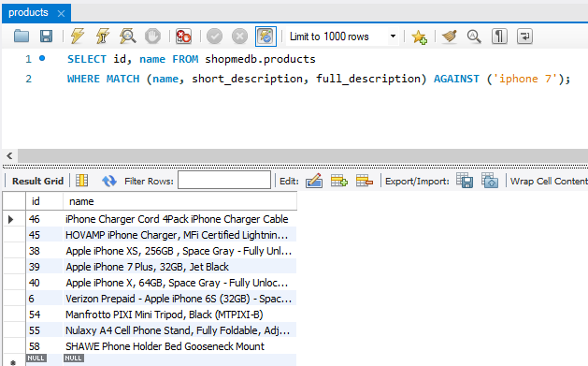Screen dimensions: 588x366
Task: Click shopmedb.products in query
Action: [260, 59]
